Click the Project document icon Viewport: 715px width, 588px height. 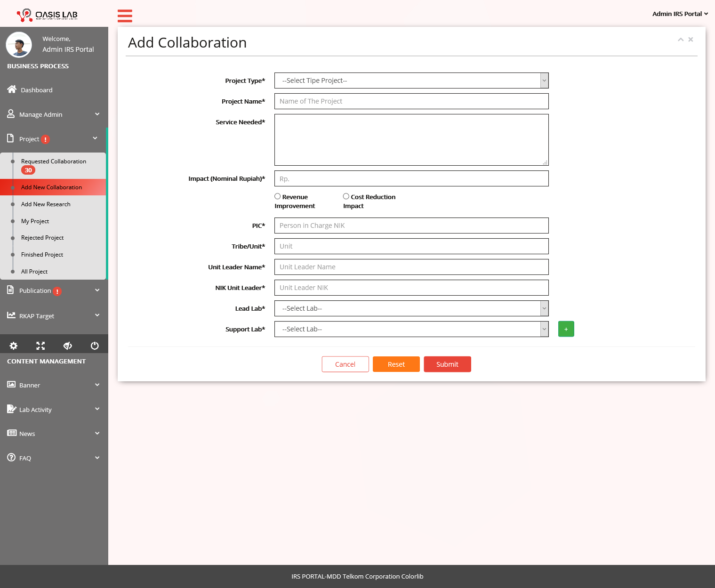click(x=10, y=138)
